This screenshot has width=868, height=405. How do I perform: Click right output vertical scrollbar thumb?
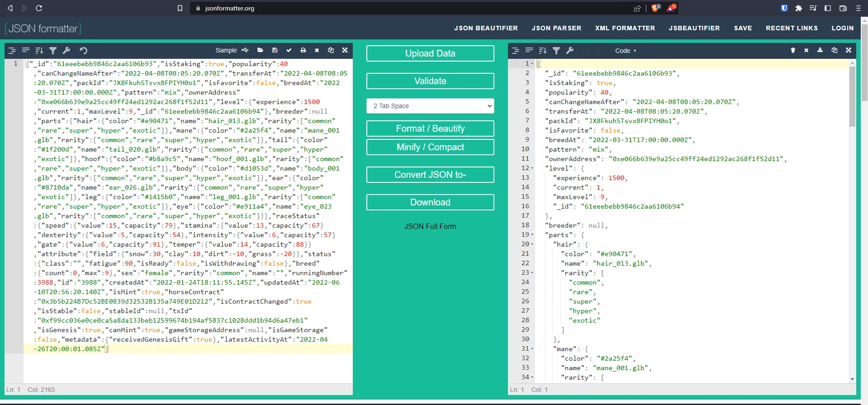tap(852, 96)
